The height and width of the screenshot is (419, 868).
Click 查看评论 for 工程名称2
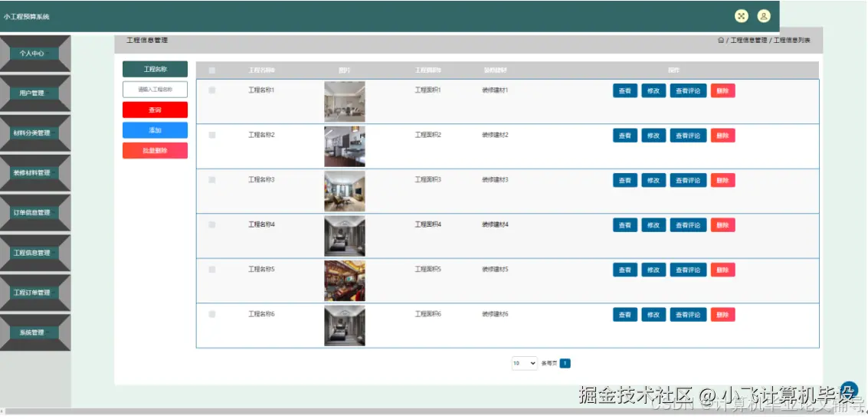688,136
